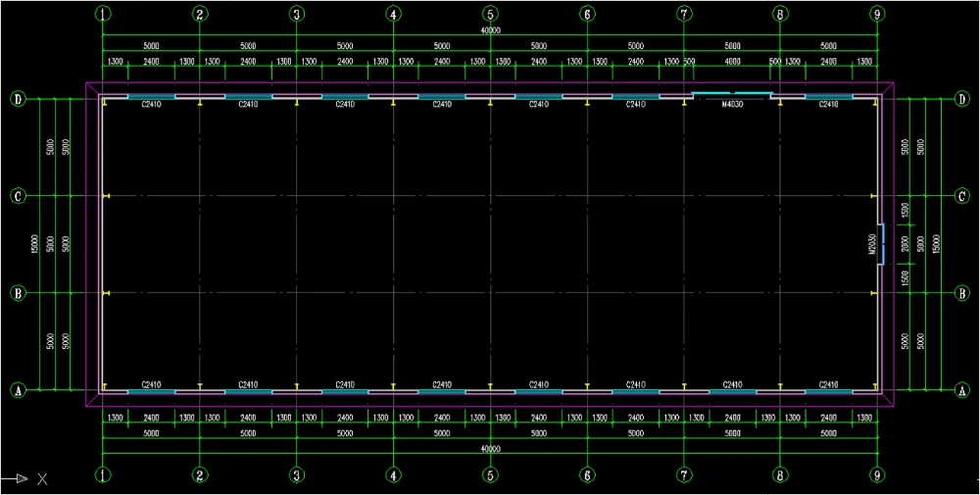
Task: Pick the 40000 overall dimension above plan
Action: click(491, 30)
